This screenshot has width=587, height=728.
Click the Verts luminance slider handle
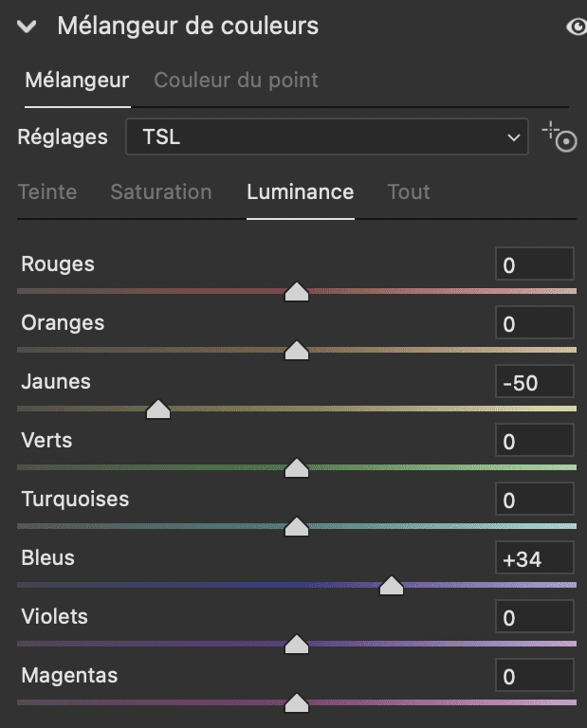point(297,467)
